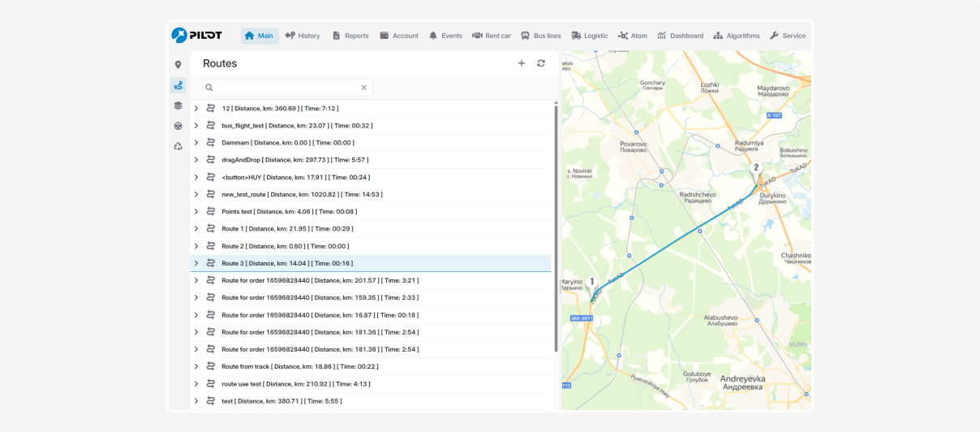This screenshot has height=432, width=980.
Task: Open the Dashboard tab
Action: (680, 36)
